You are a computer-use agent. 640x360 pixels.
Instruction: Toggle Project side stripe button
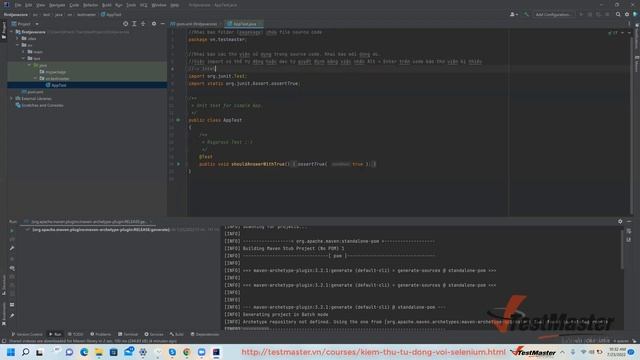(x=4, y=31)
